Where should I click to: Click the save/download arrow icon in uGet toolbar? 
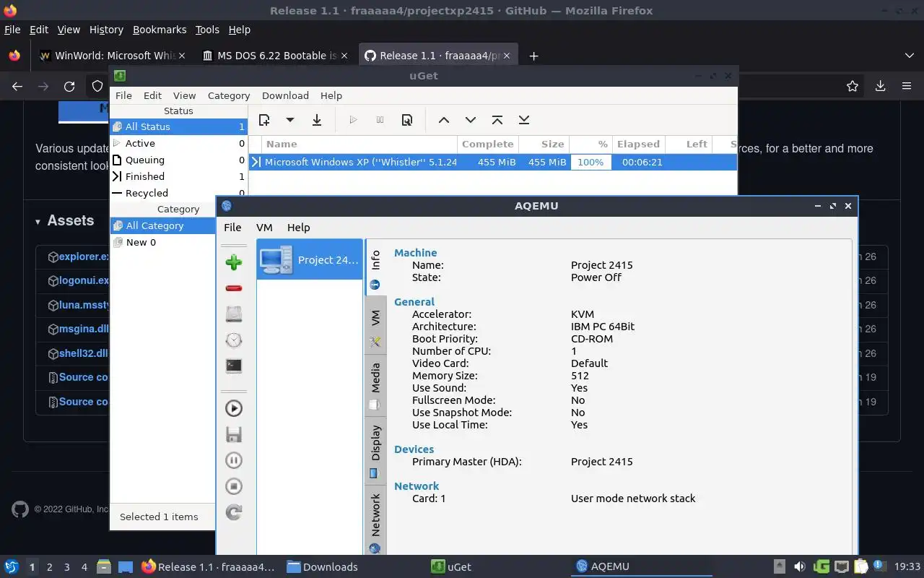[316, 120]
